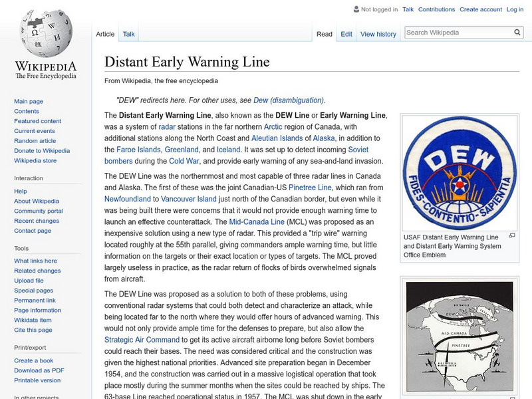Screen dimensions: 532x399
Task: Click the search magnifying glass icon
Action: (x=517, y=31)
